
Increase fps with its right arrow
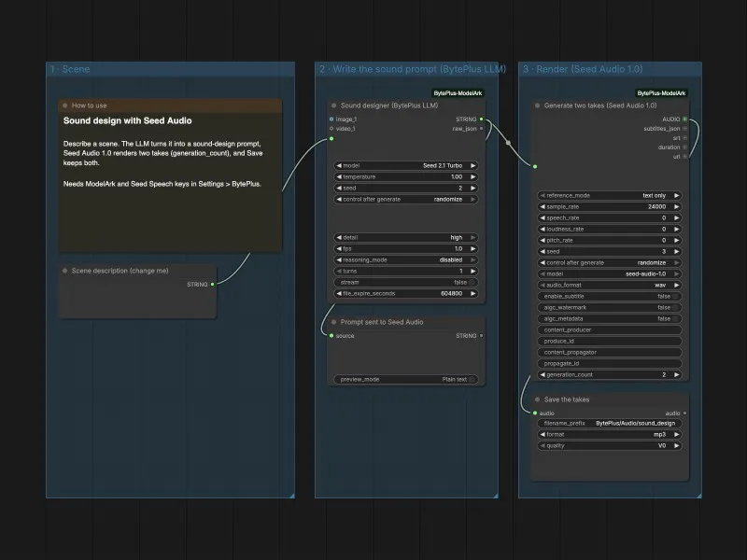click(x=473, y=249)
